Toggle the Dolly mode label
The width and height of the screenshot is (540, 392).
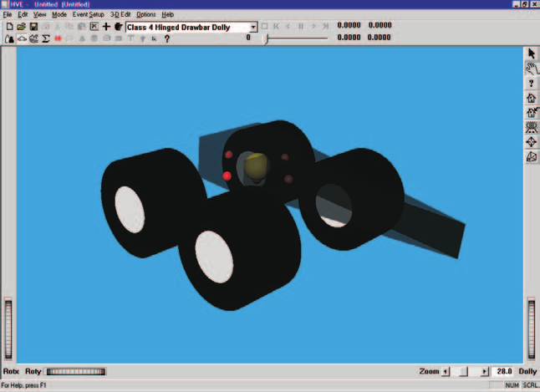click(x=527, y=371)
